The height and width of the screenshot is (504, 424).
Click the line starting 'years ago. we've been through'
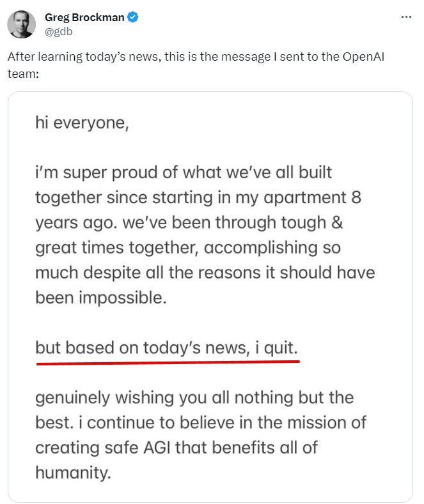point(189,223)
